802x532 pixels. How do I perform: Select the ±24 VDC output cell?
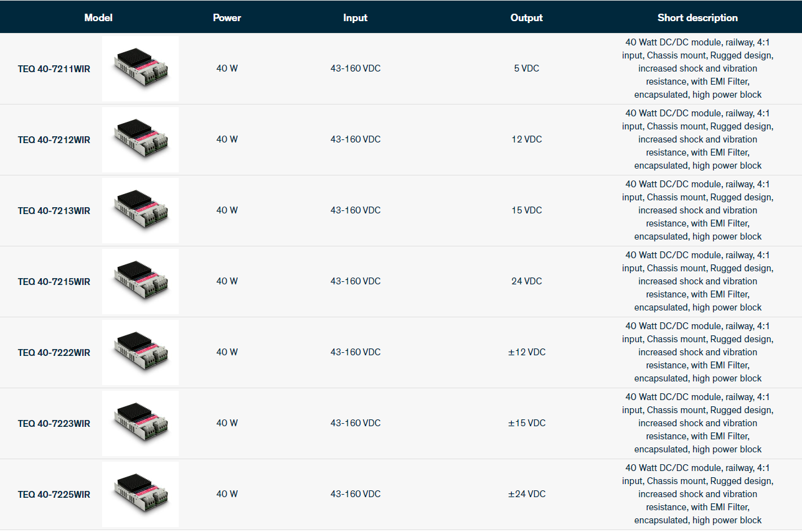tap(527, 494)
